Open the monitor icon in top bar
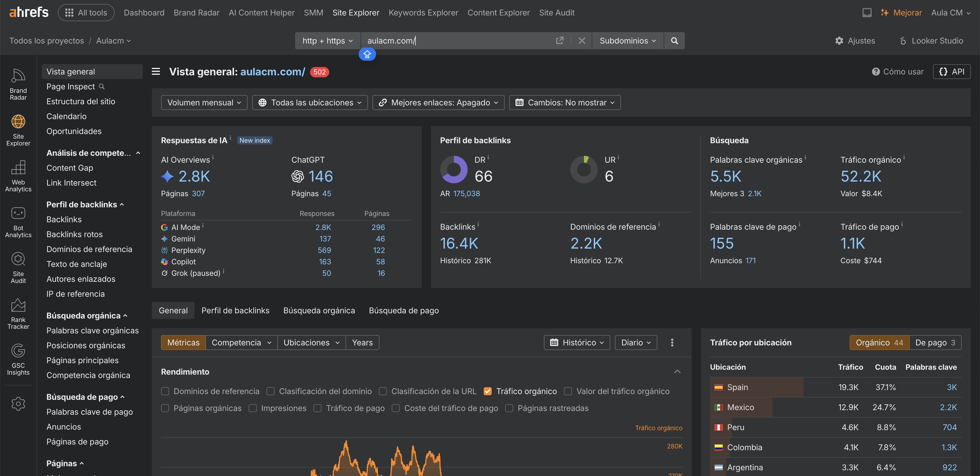This screenshot has width=980, height=476. pyautogui.click(x=867, y=13)
